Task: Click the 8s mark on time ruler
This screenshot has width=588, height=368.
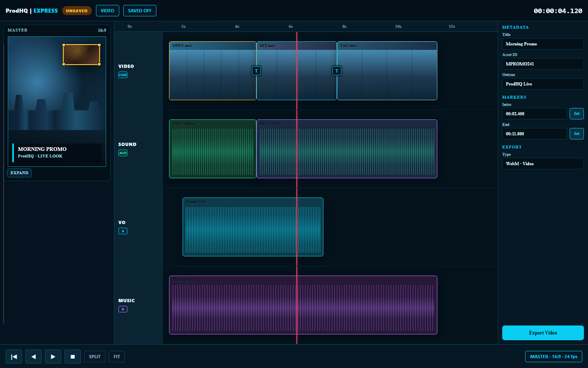Action: [344, 27]
